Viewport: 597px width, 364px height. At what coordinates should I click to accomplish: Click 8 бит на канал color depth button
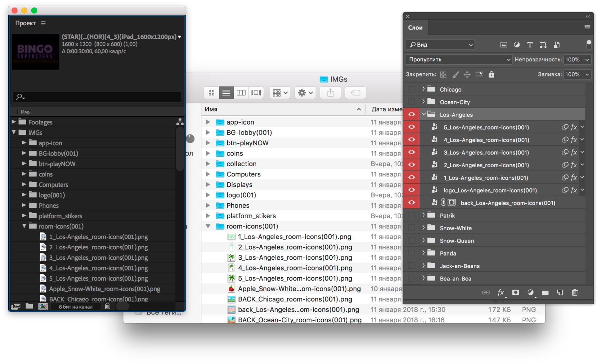(75, 307)
